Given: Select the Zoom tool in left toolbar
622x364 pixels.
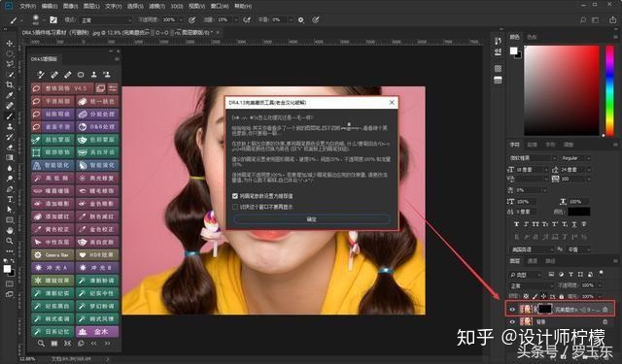Looking at the screenshot, I should tap(10, 241).
